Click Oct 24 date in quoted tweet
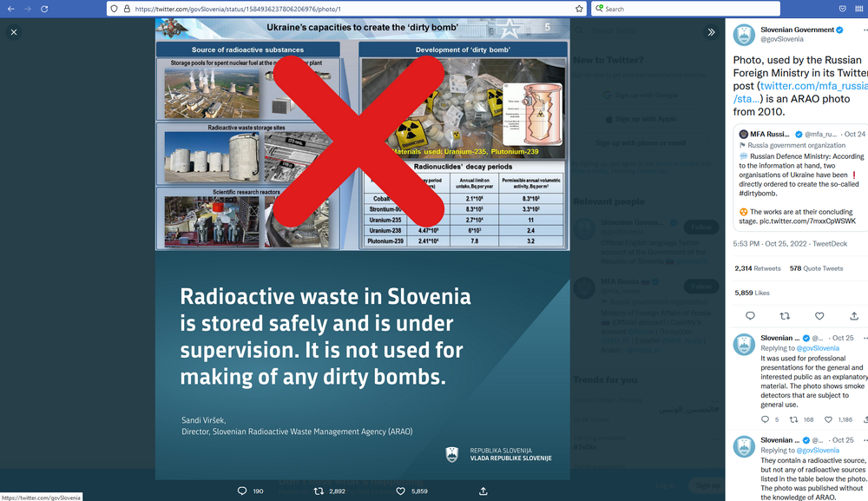 tap(855, 134)
